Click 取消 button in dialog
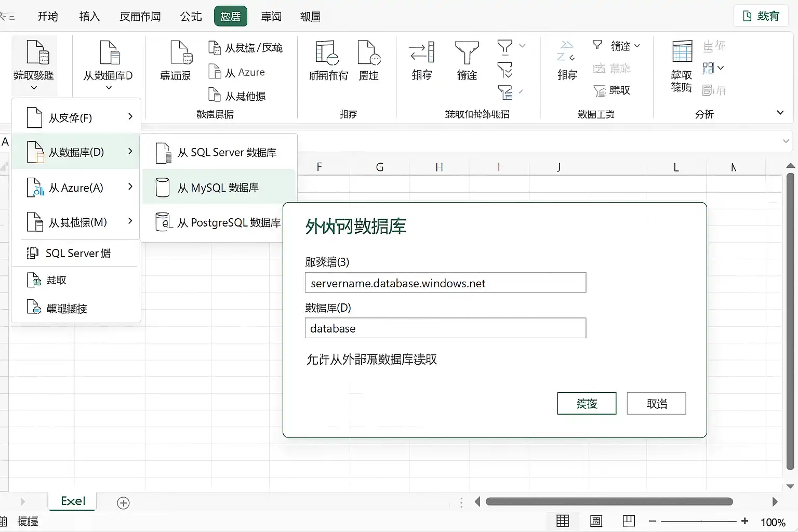 coord(656,404)
